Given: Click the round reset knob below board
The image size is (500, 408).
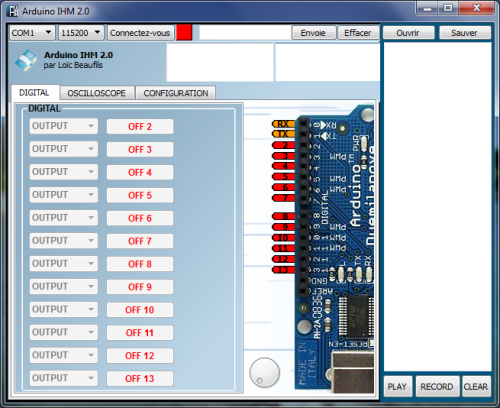Looking at the screenshot, I should (x=265, y=373).
